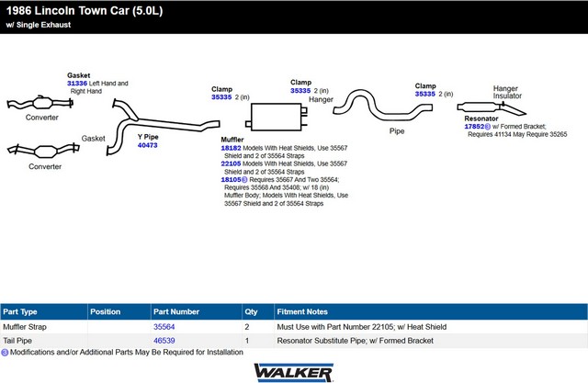The image size is (588, 383).
Task: Open resonator part number 17852
Action: [x=474, y=127]
